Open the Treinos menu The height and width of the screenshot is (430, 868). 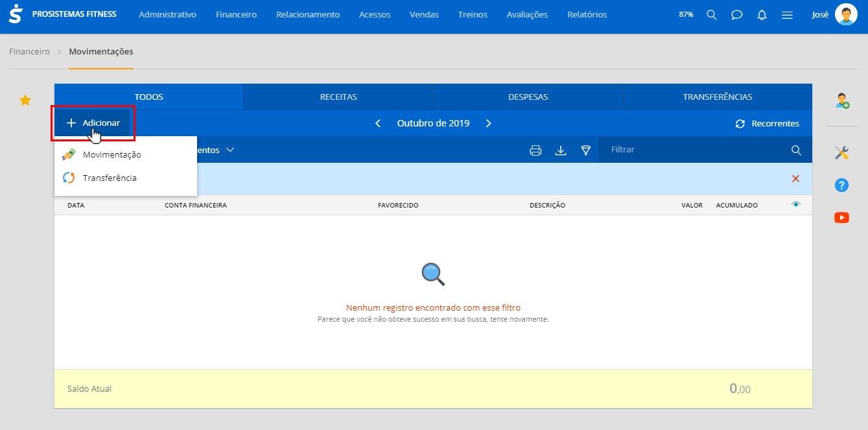(473, 14)
